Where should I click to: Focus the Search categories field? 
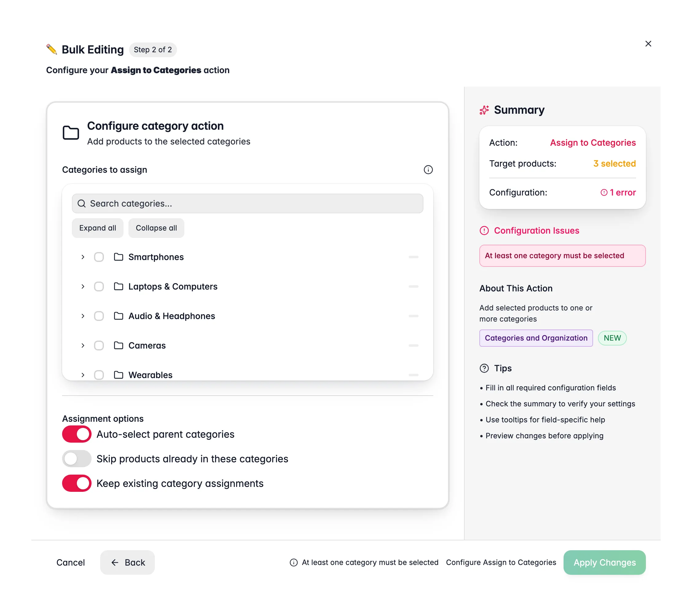247,203
